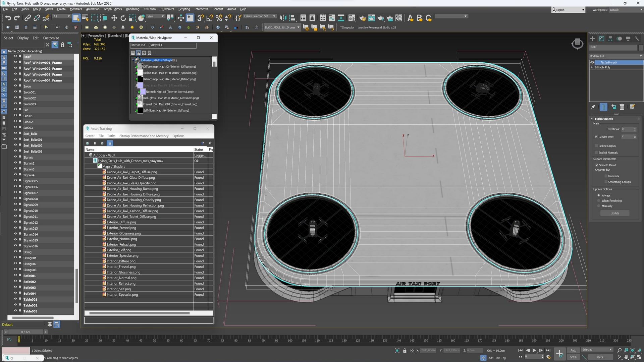The image size is (644, 362).
Task: Click the Pin Stack icon under modifier stack
Action: [x=593, y=107]
